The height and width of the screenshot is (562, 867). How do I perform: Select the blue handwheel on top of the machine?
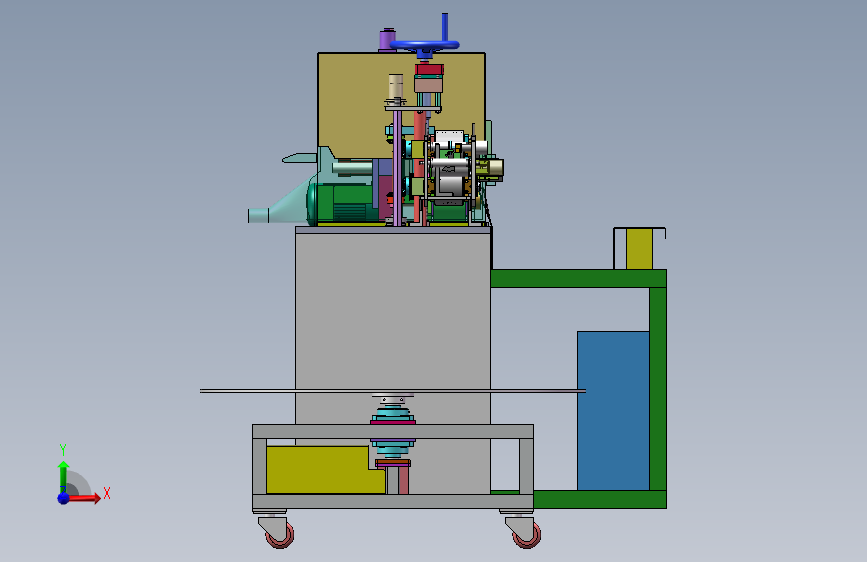(424, 46)
